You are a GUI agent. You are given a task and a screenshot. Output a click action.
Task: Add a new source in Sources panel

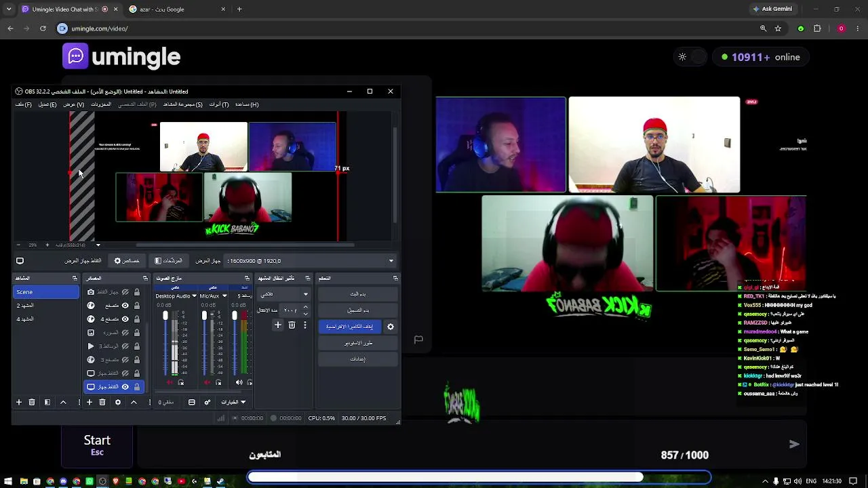pyautogui.click(x=89, y=403)
